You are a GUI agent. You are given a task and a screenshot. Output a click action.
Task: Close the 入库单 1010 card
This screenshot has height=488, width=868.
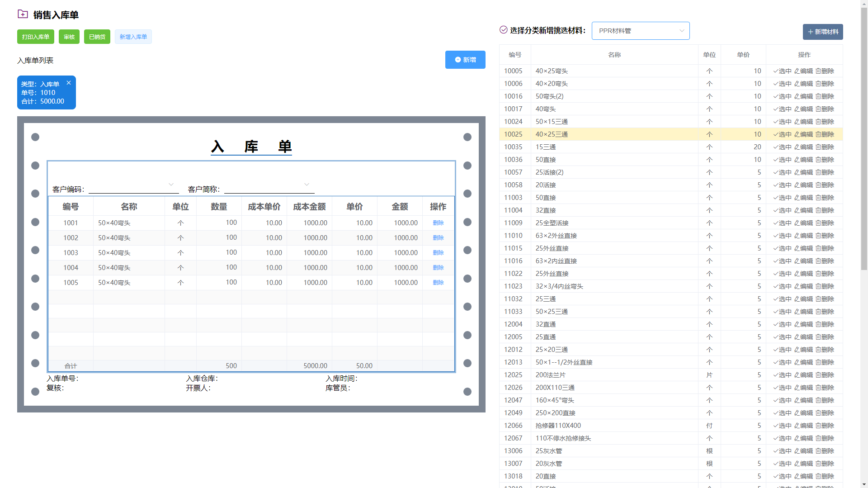point(69,83)
